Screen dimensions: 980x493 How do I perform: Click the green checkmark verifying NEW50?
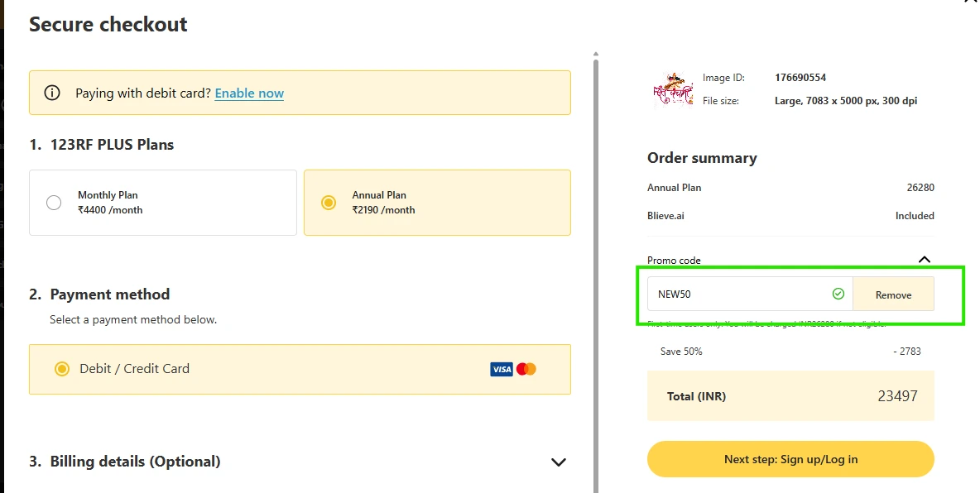point(838,293)
